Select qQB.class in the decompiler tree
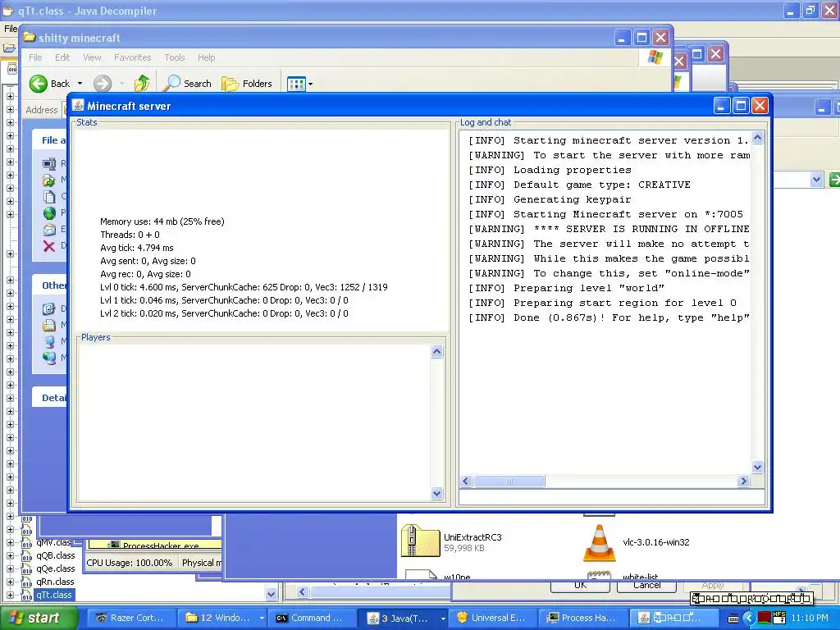 click(55, 555)
